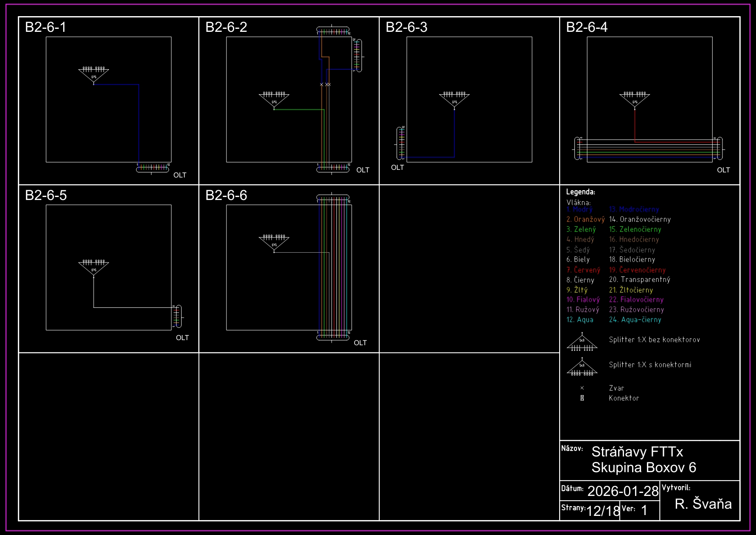Image resolution: width=756 pixels, height=535 pixels.
Task: Click the legend icon for splitter without connectors
Action: 582,342
